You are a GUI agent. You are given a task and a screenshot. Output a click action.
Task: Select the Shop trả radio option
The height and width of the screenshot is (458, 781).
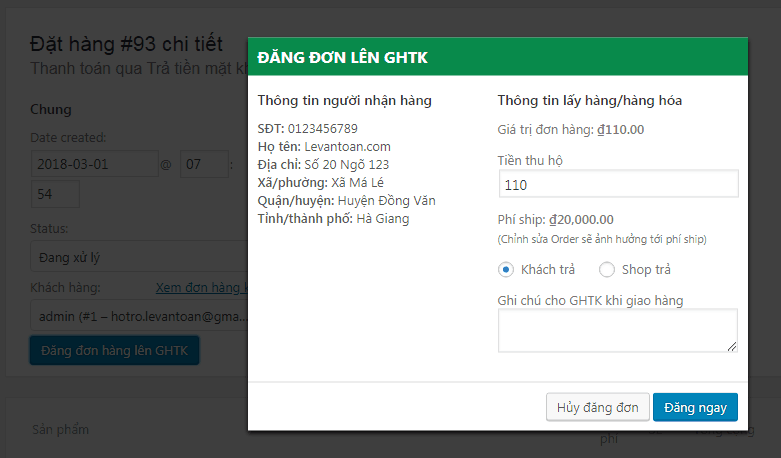(606, 269)
